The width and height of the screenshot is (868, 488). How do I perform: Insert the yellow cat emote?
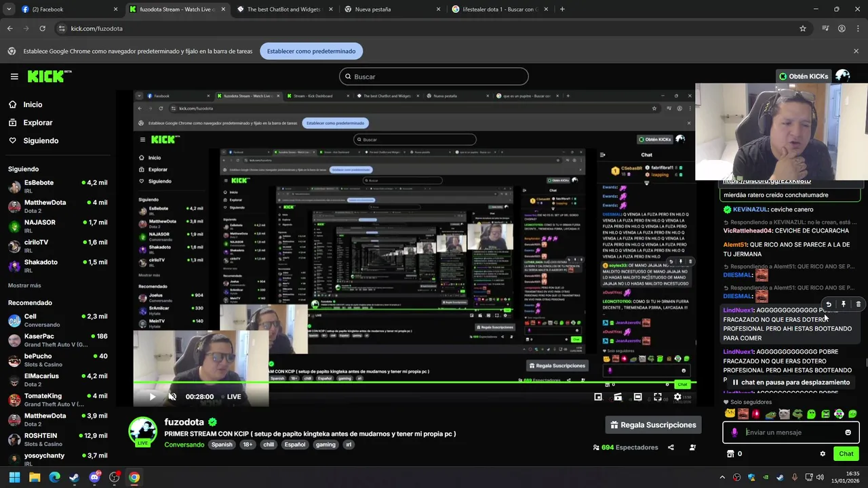730,414
